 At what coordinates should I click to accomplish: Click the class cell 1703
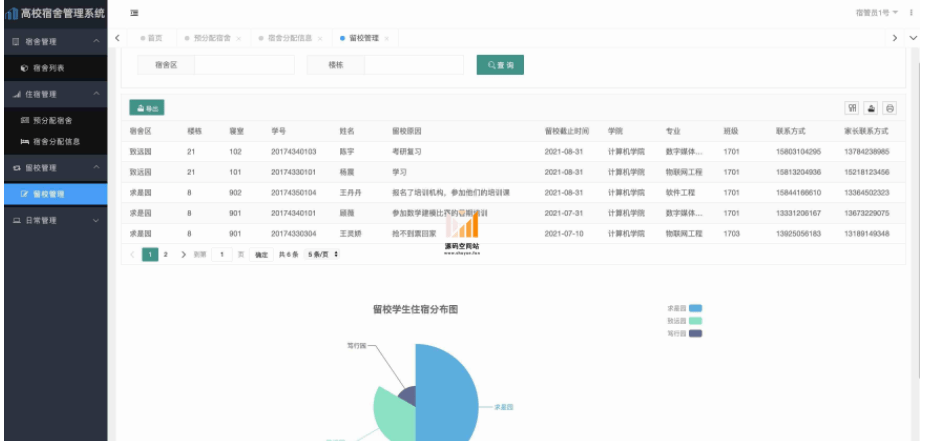pos(731,234)
